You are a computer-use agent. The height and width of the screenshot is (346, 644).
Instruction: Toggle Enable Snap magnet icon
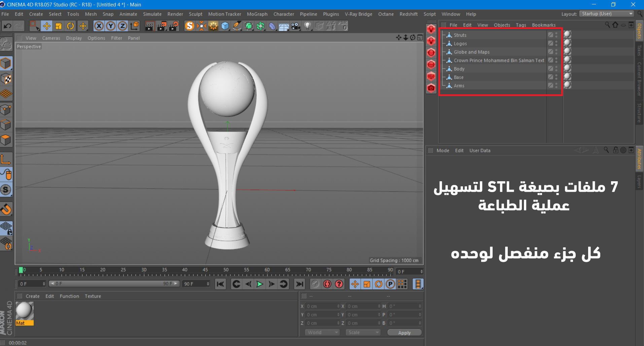[6, 209]
